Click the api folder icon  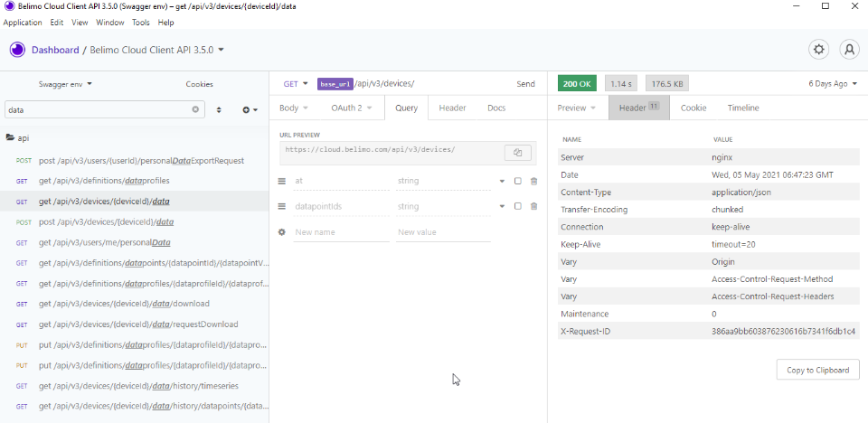[x=10, y=137]
